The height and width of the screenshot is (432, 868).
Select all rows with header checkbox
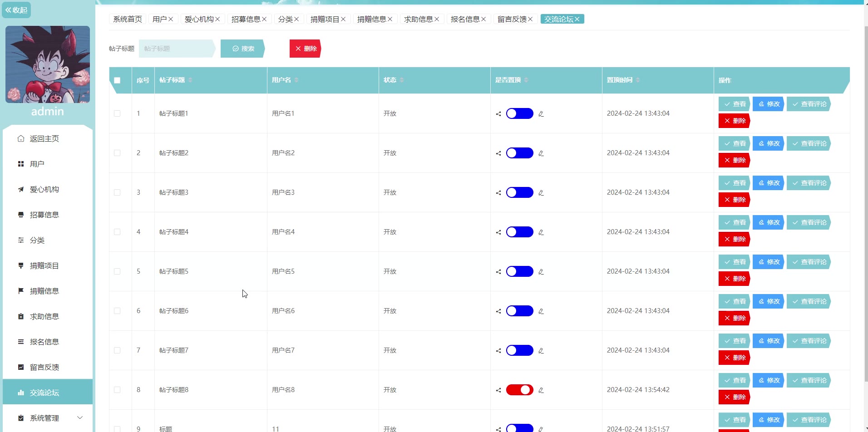coord(117,80)
